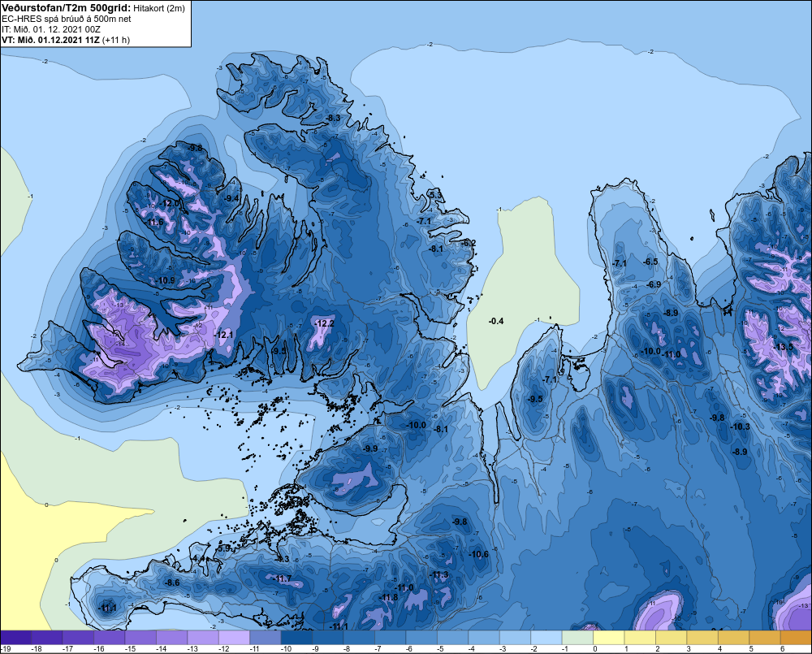Click the map title 'Veðurstofan/T2m 500grid'
This screenshot has height=654, width=812.
click(66, 8)
